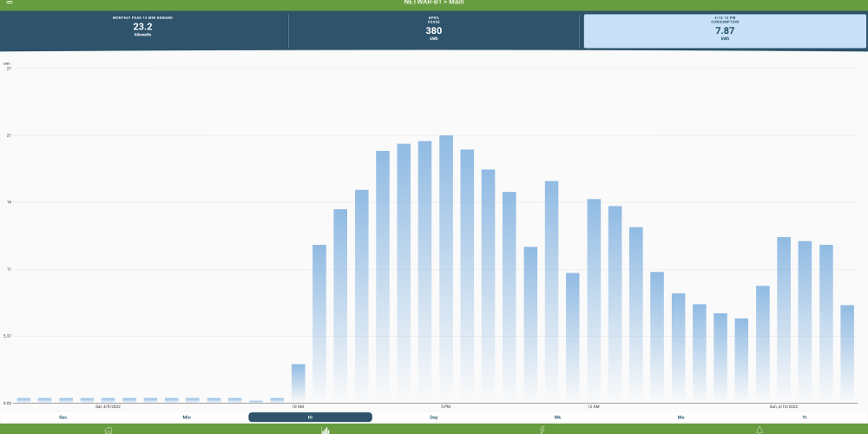Viewport: 868px width, 434px height.
Task: Select the April Usage 380 kWh card
Action: [x=433, y=31]
